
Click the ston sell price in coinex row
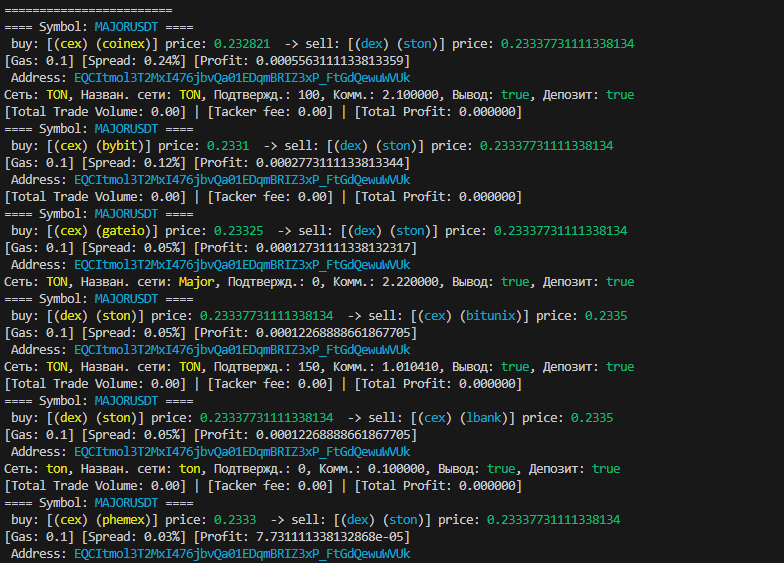coord(568,44)
